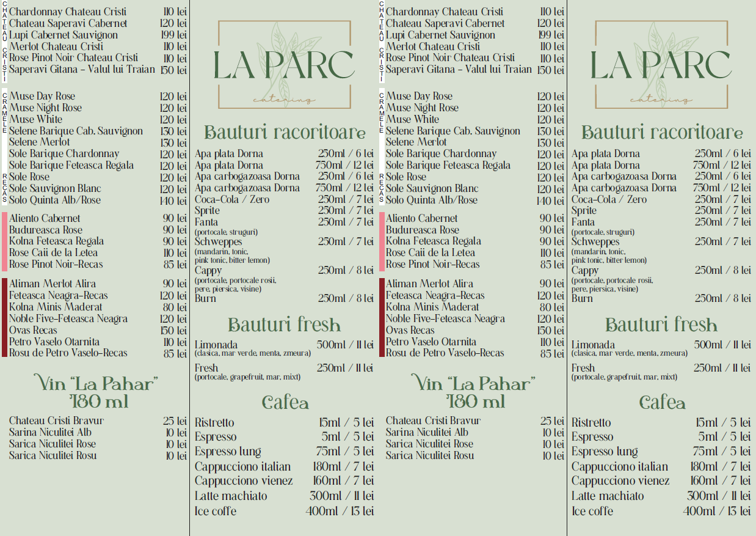The image size is (756, 536).
Task: Click 'Aliento Cabernet' in the left menu copy
Action: (45, 218)
